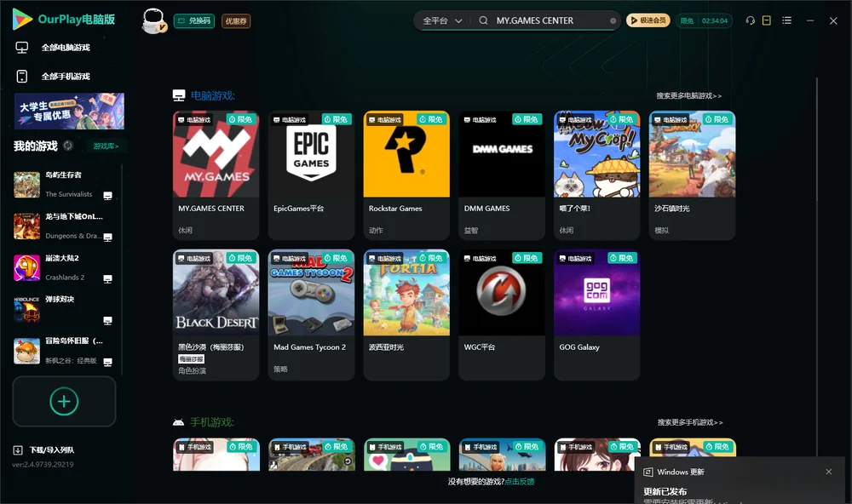
Task: Dismiss the Windows 更新 notification
Action: (x=829, y=472)
